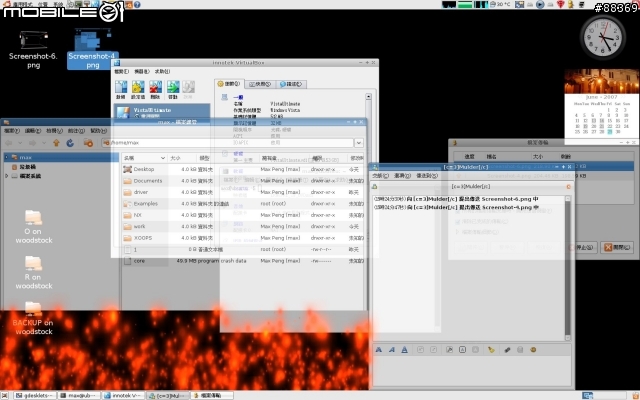The height and width of the screenshot is (400, 640).
Task: Click the insert image icon in chat toolbar
Action: click(520, 350)
